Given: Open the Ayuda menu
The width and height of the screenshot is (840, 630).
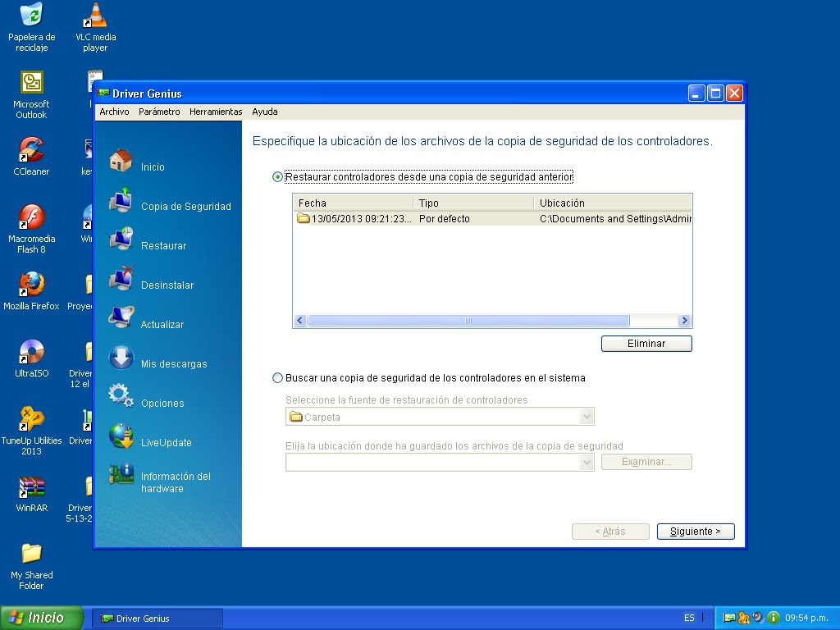Looking at the screenshot, I should click(x=265, y=112).
